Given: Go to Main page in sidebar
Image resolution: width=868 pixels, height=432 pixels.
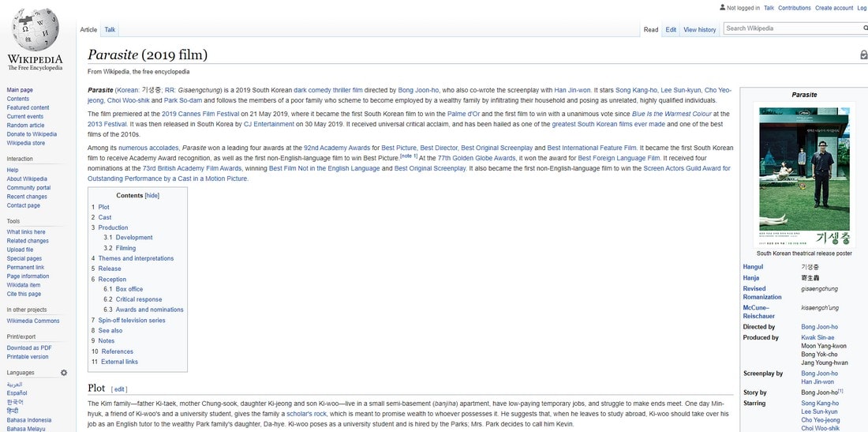Looking at the screenshot, I should coord(20,90).
